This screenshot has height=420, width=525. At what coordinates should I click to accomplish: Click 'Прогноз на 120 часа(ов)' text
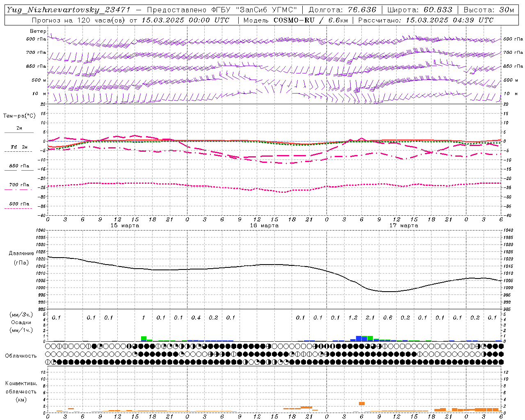[79, 20]
